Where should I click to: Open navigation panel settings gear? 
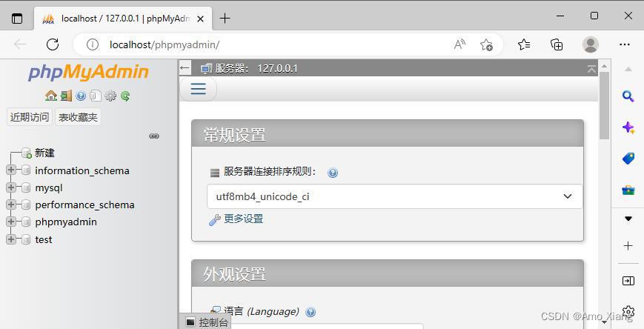[110, 96]
